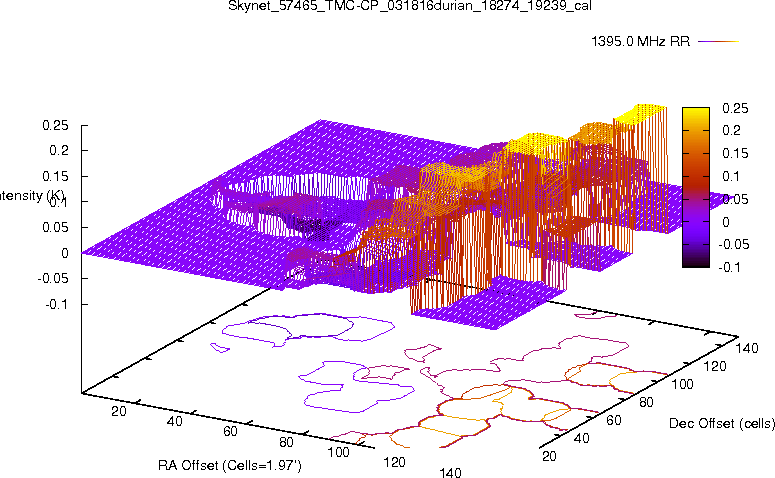Click the color bar tick label -0.05

point(733,245)
